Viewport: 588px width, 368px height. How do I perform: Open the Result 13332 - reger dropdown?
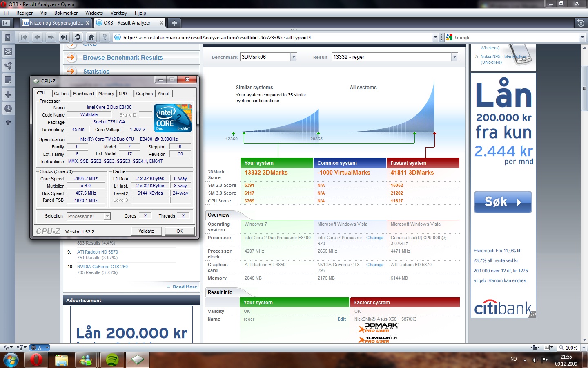tap(454, 57)
